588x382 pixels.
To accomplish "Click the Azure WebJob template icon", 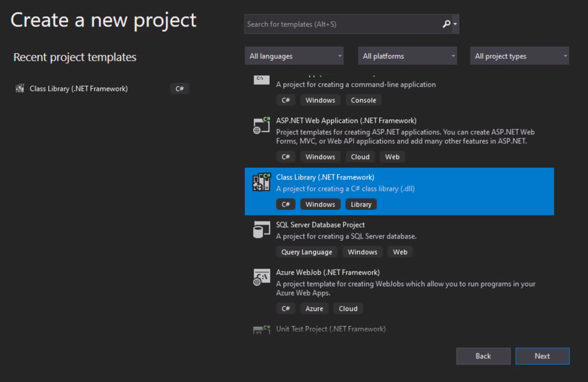I will (261, 277).
